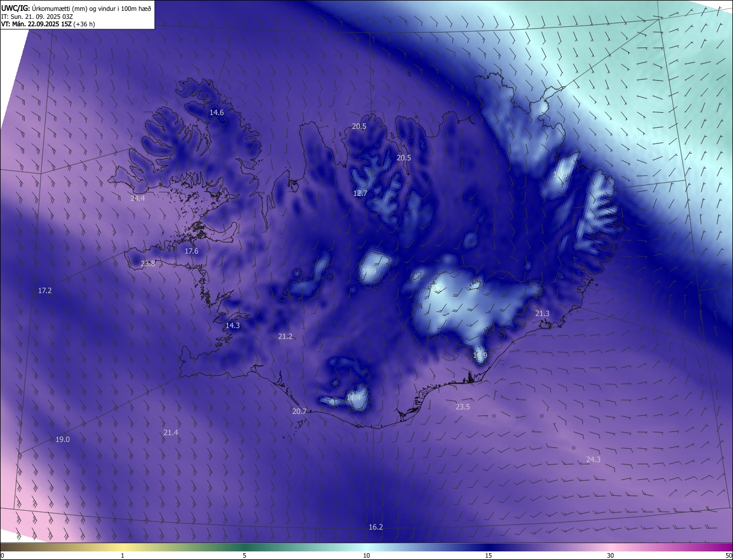The width and height of the screenshot is (733, 560).
Task: Select the 20.7 value on the south coast
Action: 299,412
